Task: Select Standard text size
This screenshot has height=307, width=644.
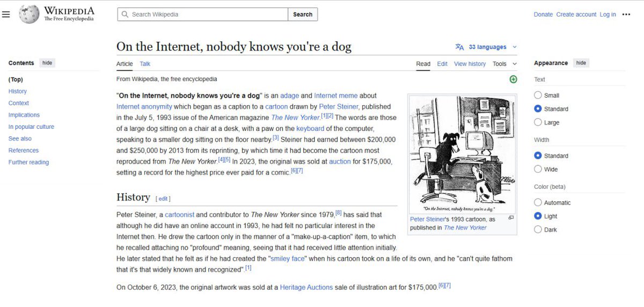Action: point(538,108)
